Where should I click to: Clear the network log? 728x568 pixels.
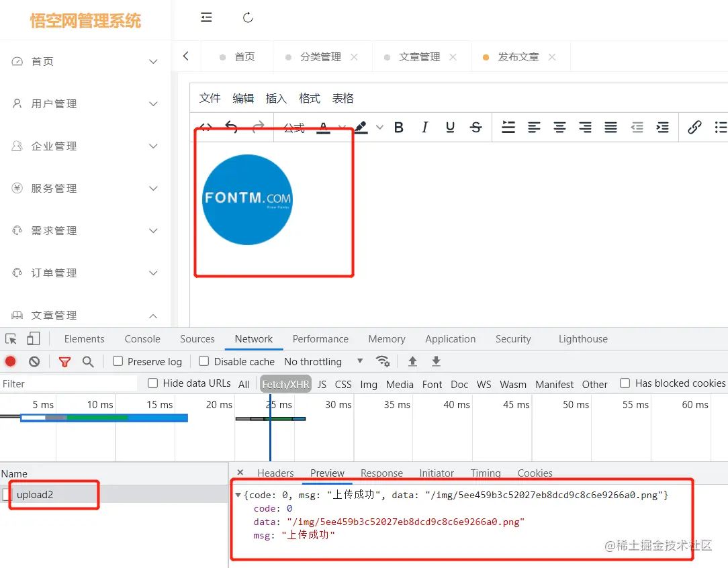(34, 361)
